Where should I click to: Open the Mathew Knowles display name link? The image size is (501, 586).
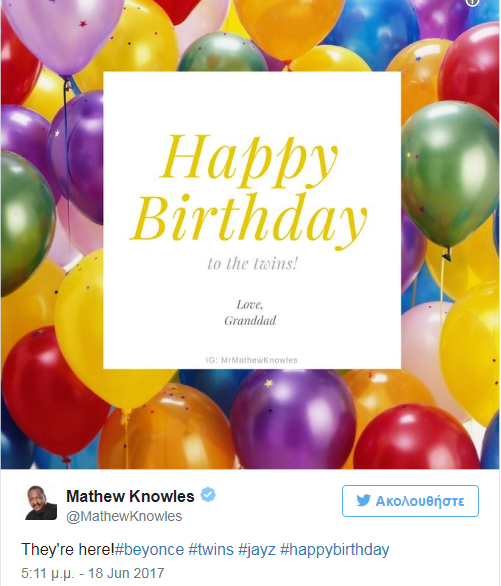click(x=130, y=496)
